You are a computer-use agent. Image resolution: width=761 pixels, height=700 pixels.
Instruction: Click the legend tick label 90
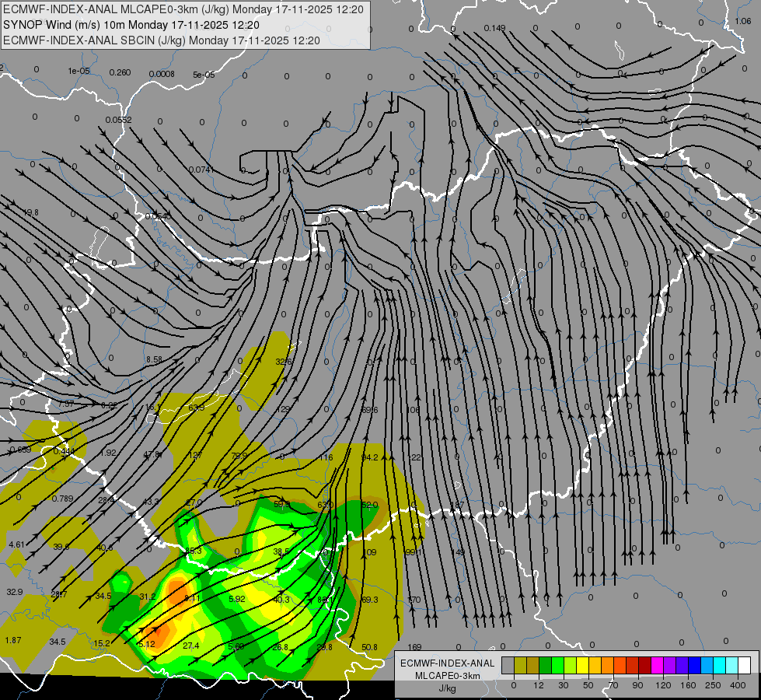[637, 685]
